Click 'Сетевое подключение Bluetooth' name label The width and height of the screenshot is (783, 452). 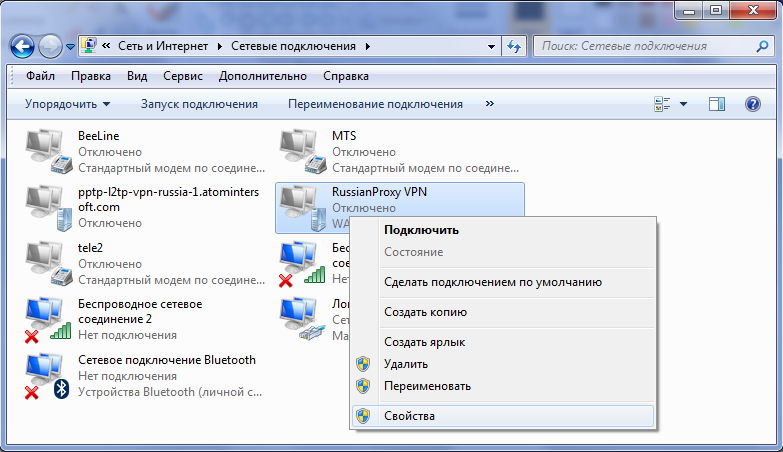click(x=167, y=360)
